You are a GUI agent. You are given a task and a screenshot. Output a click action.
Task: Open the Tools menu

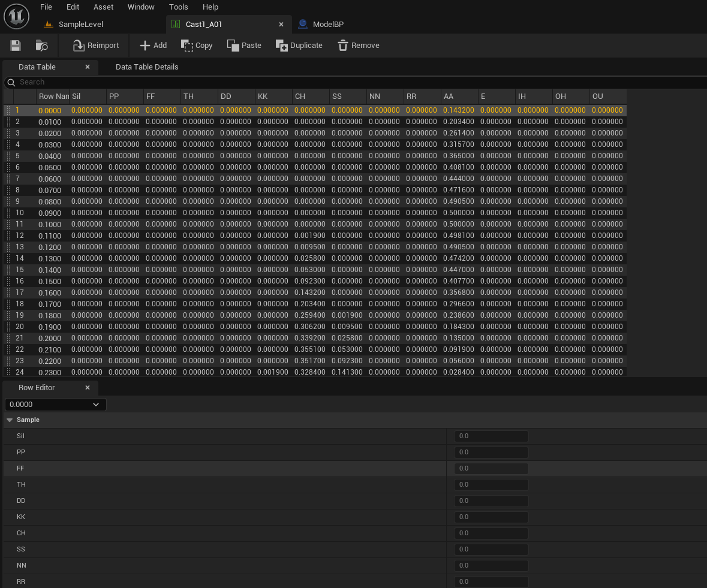[178, 7]
